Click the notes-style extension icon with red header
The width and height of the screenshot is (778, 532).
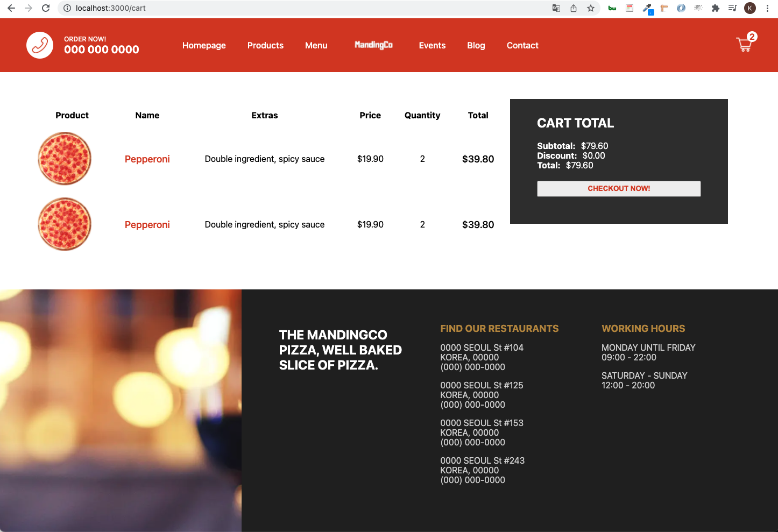630,8
